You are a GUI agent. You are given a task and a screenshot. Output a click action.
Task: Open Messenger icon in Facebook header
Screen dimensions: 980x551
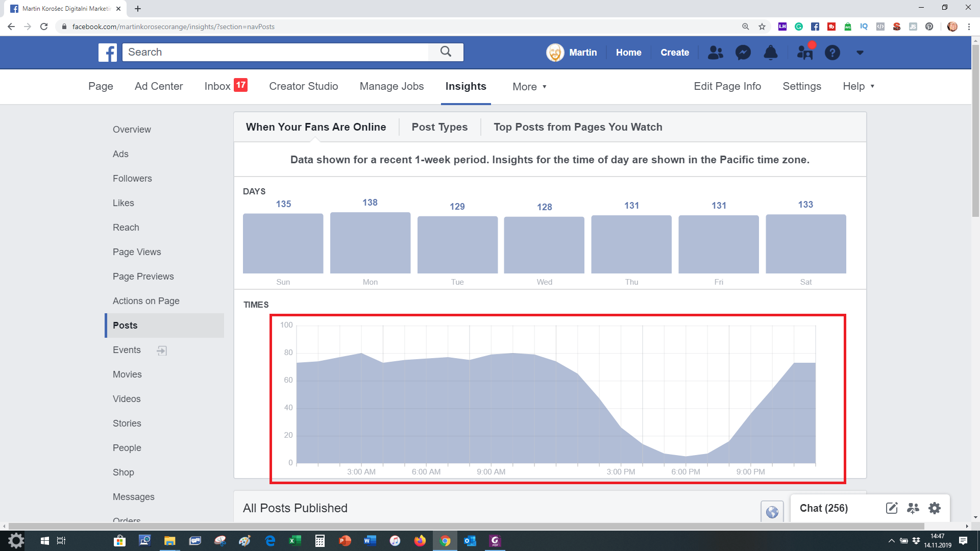pos(743,53)
